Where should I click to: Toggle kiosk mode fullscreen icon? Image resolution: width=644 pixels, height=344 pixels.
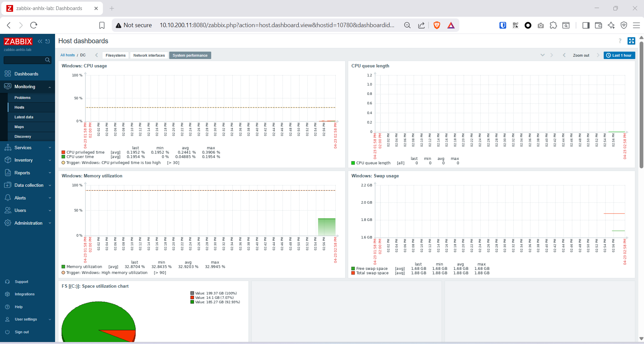pos(631,41)
